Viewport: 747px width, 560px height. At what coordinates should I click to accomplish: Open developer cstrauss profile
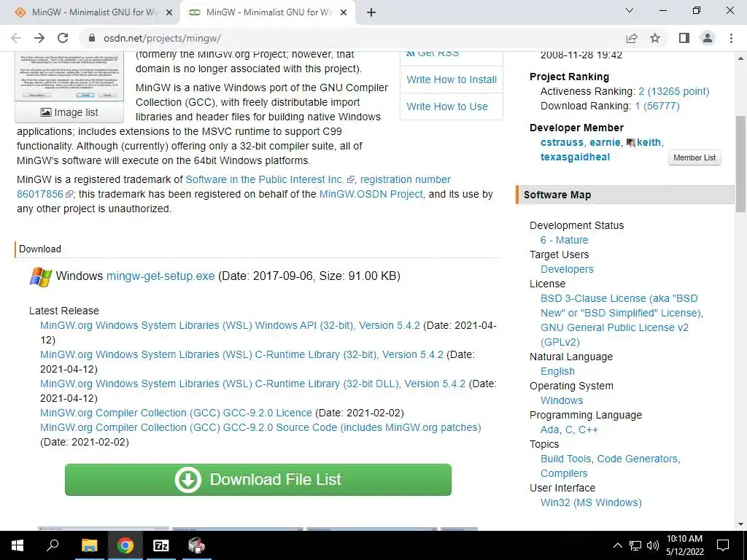point(562,142)
